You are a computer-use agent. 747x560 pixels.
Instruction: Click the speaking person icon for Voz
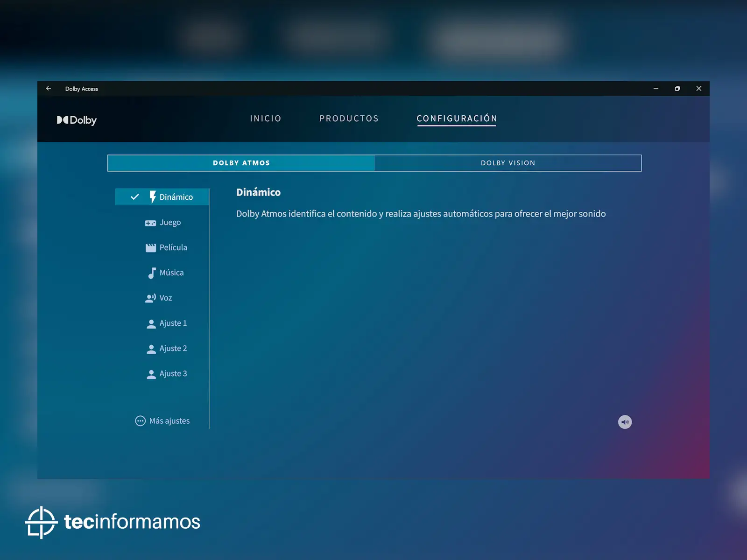pyautogui.click(x=150, y=298)
